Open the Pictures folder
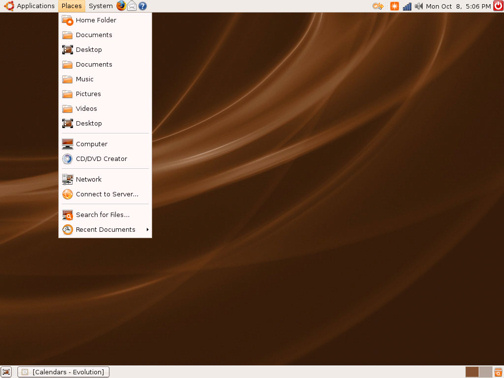This screenshot has width=504, height=378. click(105, 94)
